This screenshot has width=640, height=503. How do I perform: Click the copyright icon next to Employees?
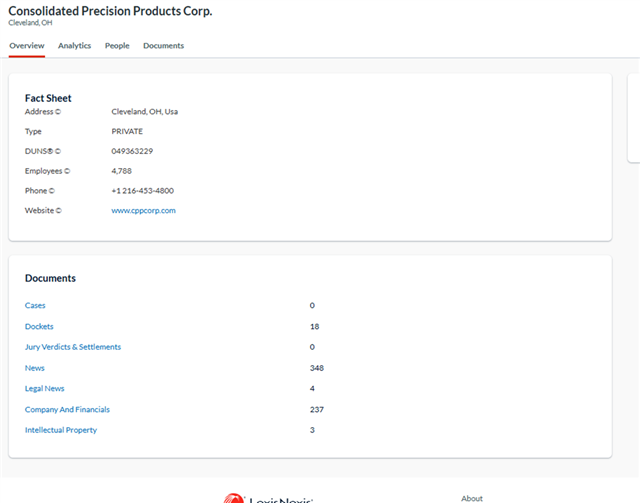67,171
